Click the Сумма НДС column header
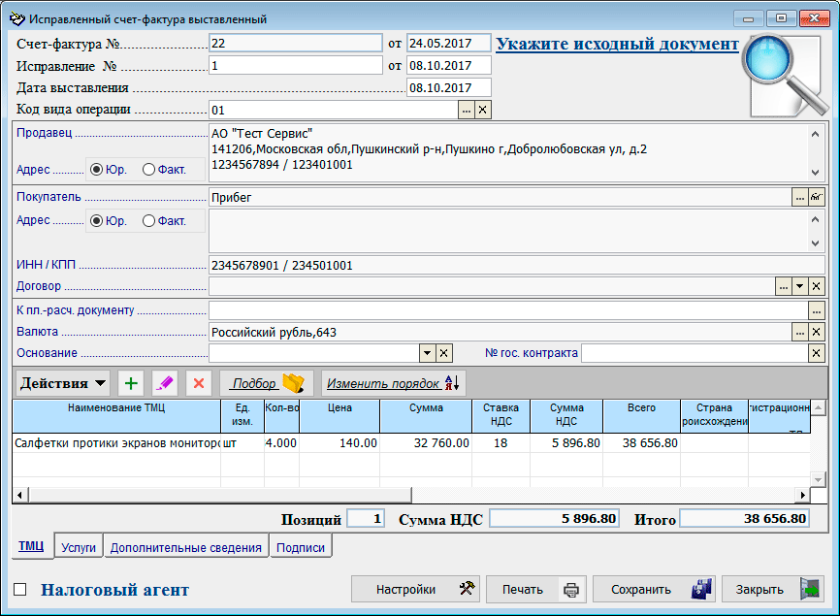 (x=566, y=415)
